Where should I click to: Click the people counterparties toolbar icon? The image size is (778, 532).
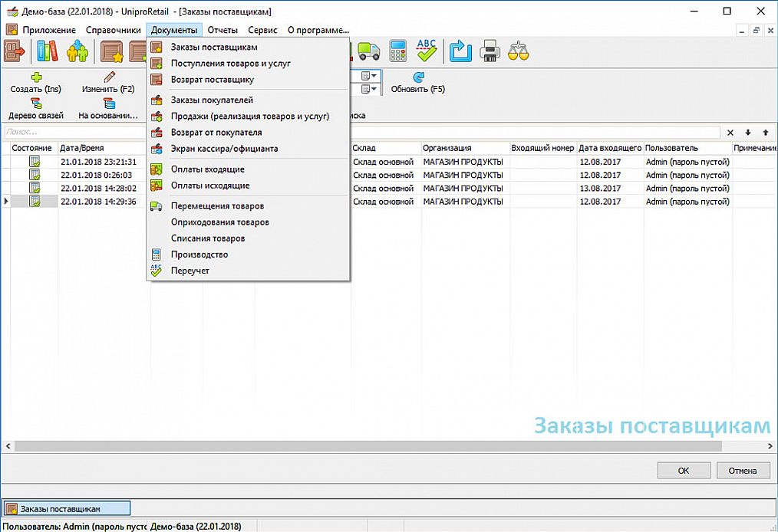click(77, 51)
